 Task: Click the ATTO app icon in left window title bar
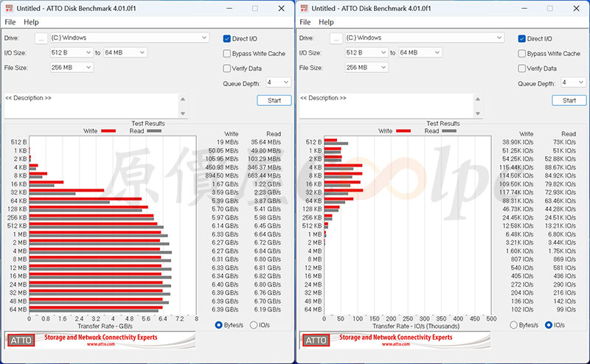8,8
